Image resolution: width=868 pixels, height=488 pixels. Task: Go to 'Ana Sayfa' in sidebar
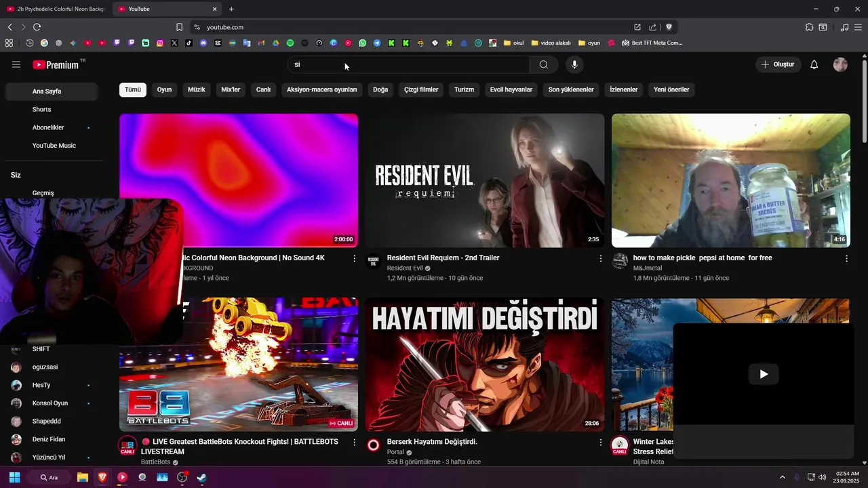[52, 91]
